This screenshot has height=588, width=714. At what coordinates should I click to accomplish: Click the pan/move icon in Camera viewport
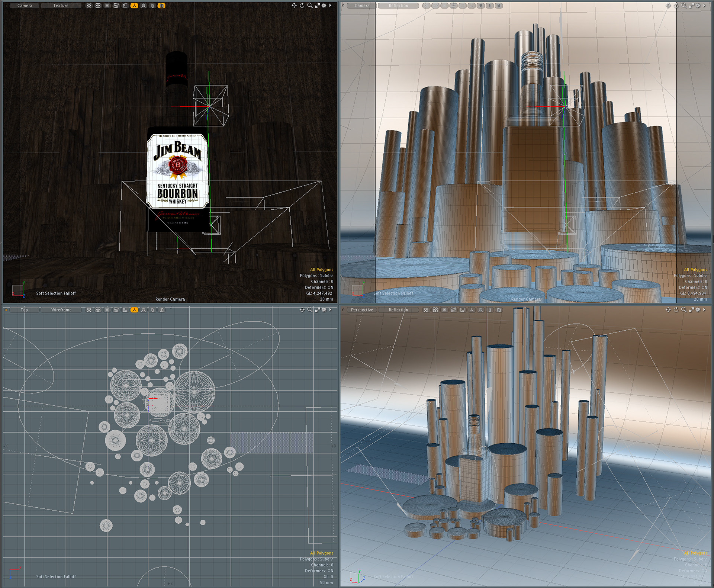(x=294, y=6)
